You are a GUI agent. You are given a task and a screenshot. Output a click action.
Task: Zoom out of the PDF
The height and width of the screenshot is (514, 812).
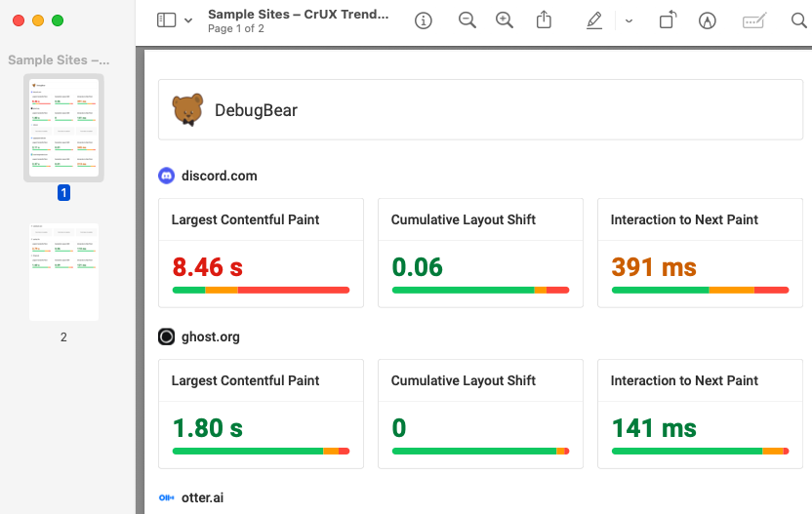(x=467, y=20)
